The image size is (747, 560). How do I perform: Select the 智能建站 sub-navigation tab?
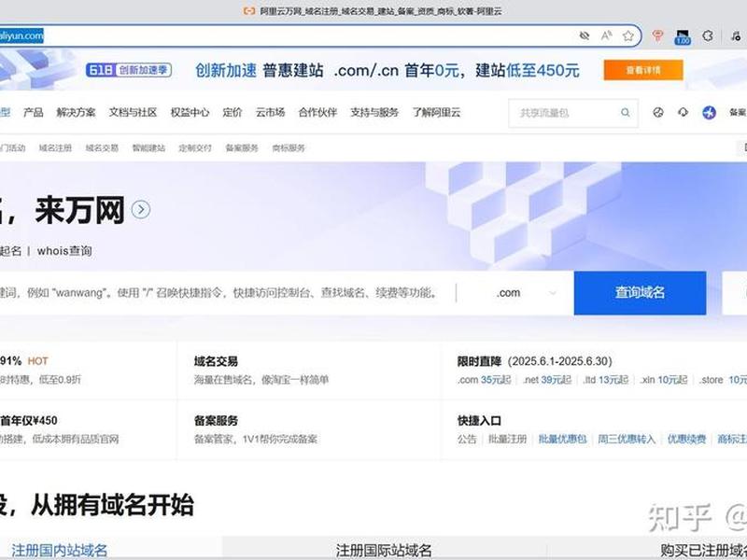(x=148, y=148)
